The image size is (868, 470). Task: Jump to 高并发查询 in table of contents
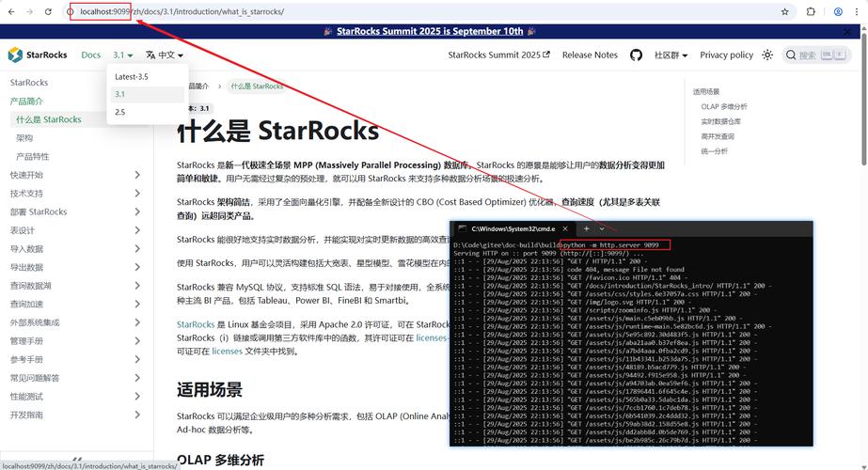(718, 136)
